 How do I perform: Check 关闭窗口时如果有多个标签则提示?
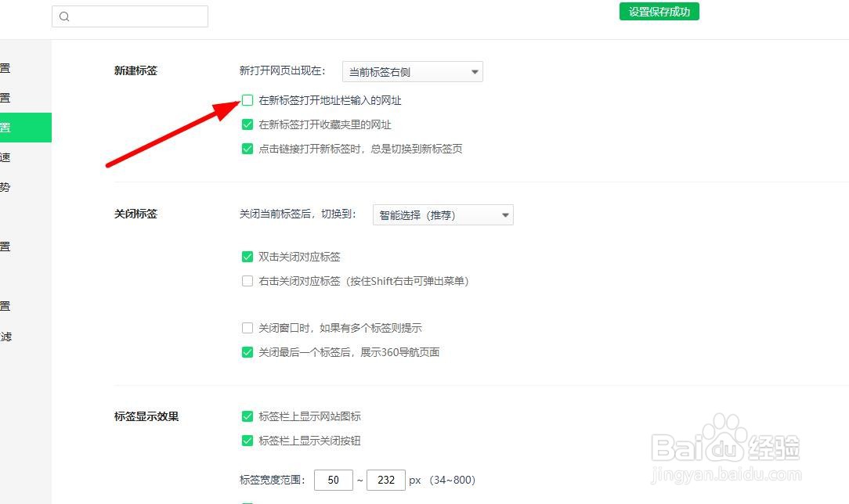click(247, 327)
